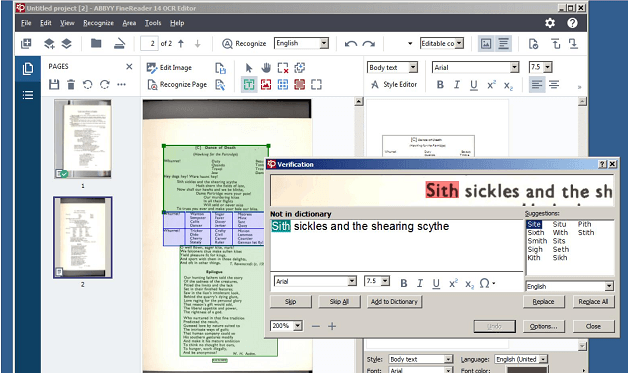
Task: Zoom out with minus in Verification dialog
Action: 316,327
